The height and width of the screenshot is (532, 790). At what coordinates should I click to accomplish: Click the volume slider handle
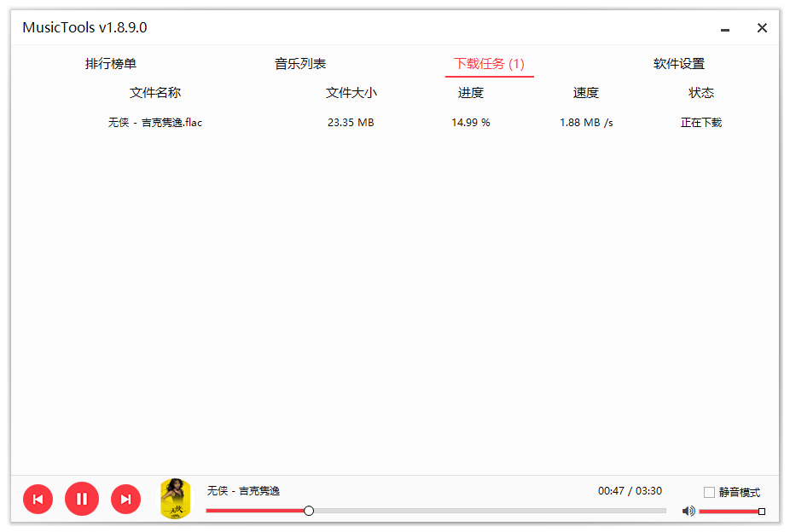[x=762, y=512]
